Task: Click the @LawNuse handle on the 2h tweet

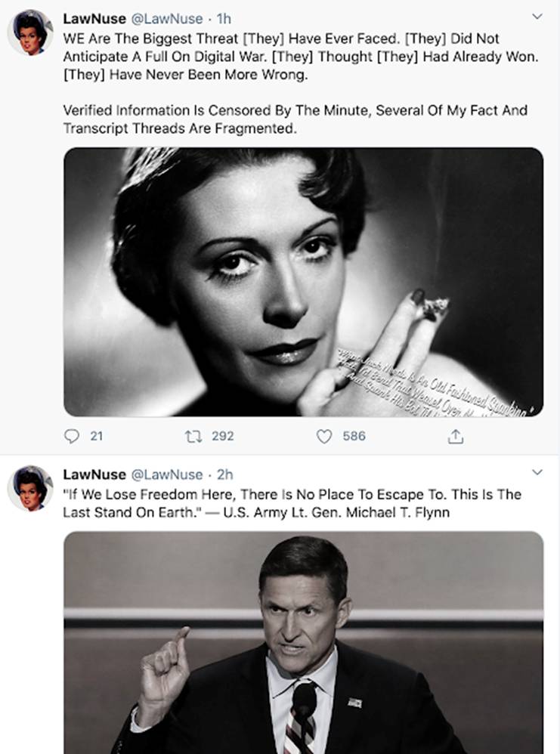Action: point(168,474)
